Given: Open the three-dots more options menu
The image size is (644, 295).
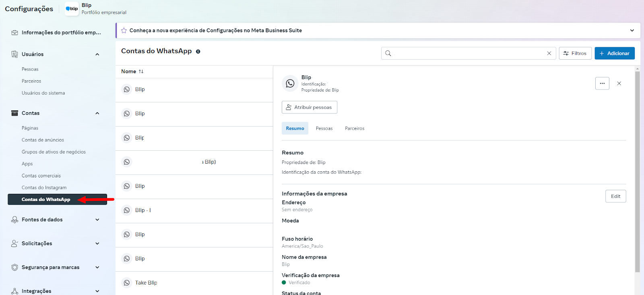Looking at the screenshot, I should [602, 83].
